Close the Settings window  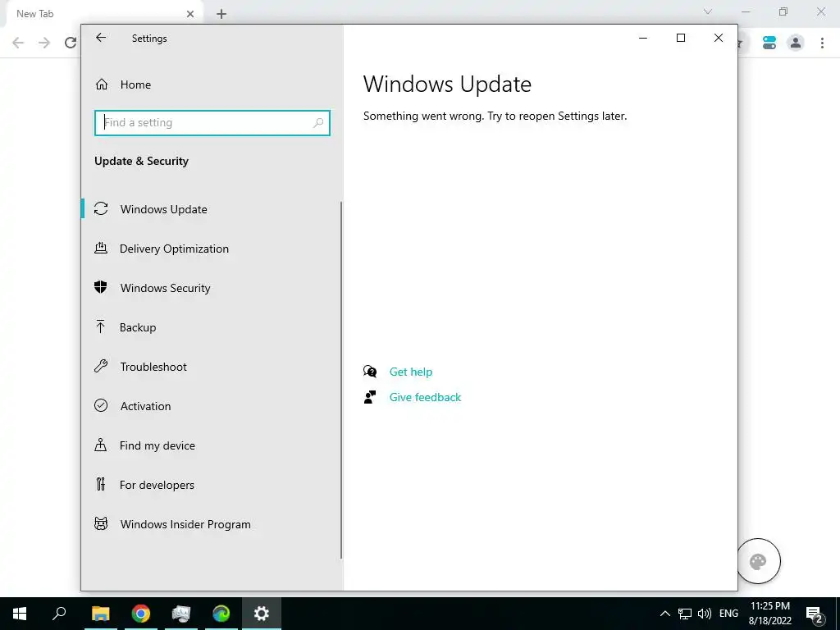pyautogui.click(x=719, y=38)
